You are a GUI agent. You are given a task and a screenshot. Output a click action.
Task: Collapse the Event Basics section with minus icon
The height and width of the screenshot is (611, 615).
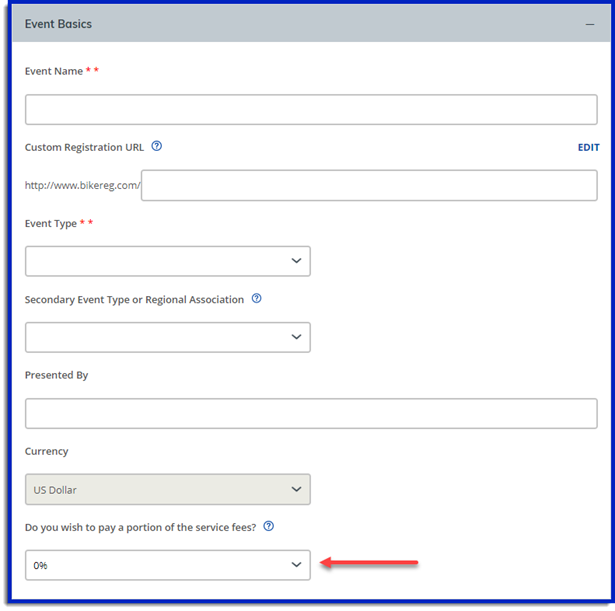point(589,24)
